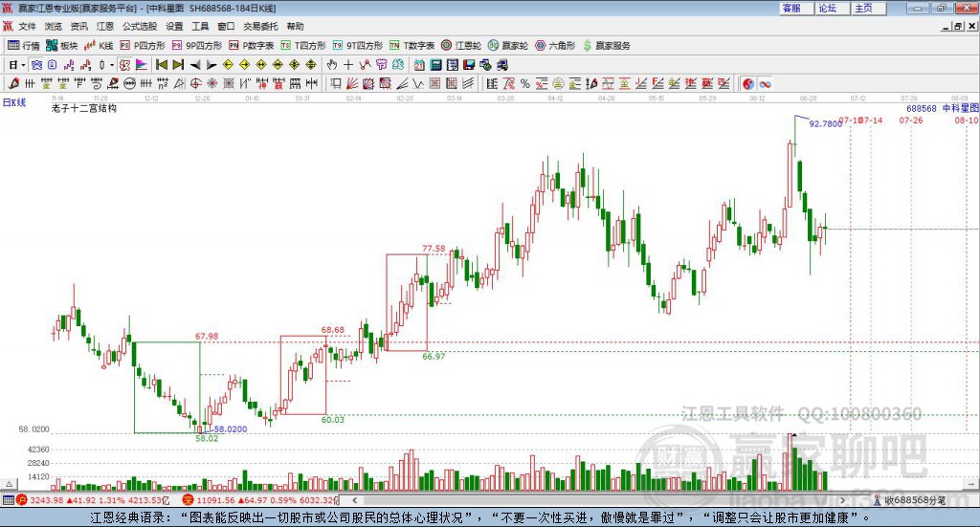The image size is (980, 527).
Task: Open the 浏览 menu
Action: [54, 26]
